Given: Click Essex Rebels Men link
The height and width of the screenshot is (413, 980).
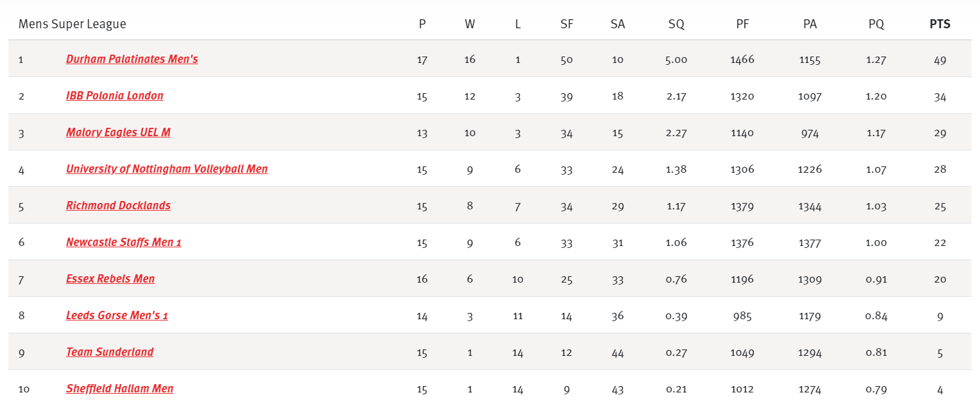Looking at the screenshot, I should click(110, 279).
